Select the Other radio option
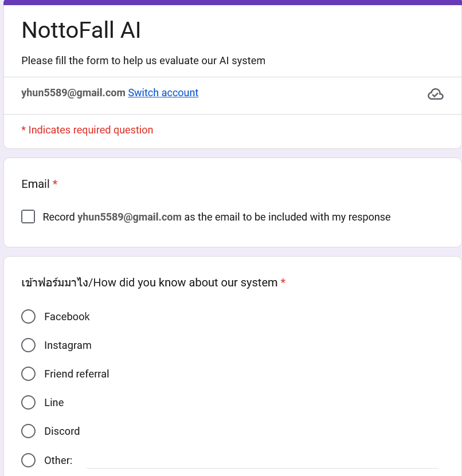 pos(28,460)
